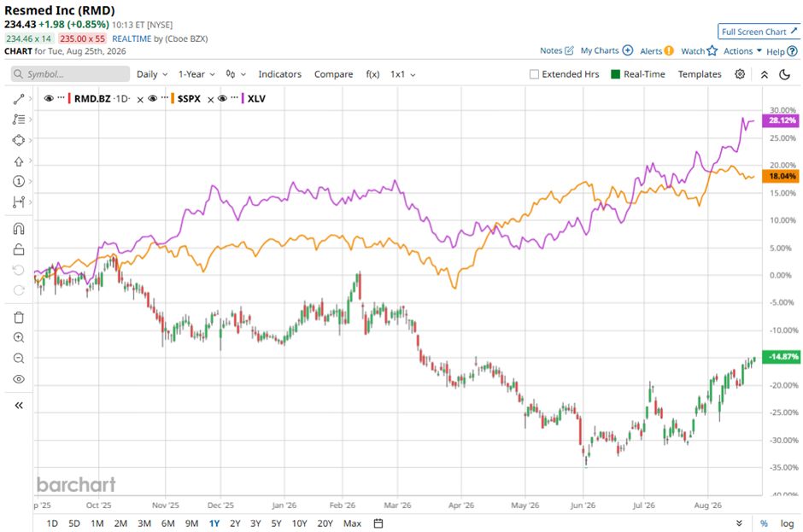Open Templates menu
This screenshot has width=803, height=532.
(x=700, y=74)
